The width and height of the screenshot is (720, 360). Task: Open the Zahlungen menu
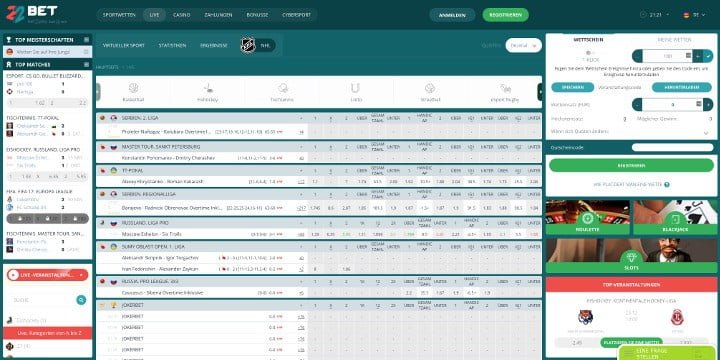218,15
